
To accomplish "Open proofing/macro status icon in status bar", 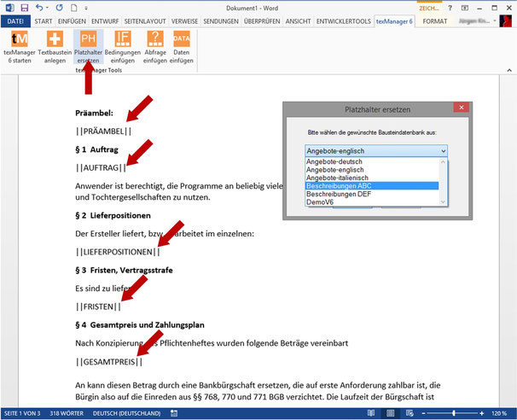I will (x=174, y=413).
